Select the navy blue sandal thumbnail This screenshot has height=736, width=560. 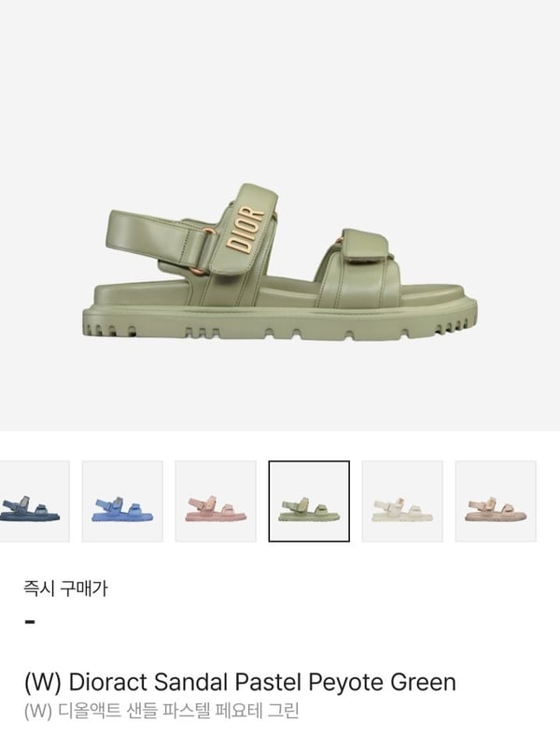34,502
